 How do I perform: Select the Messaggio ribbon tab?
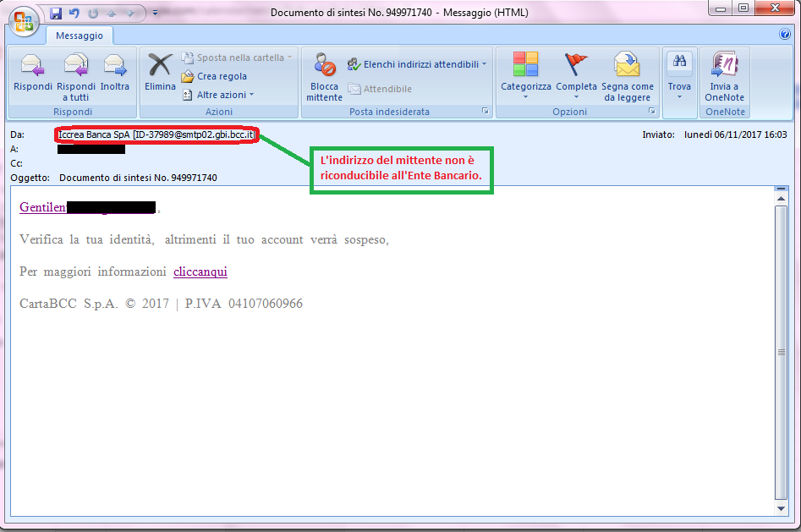(80, 36)
